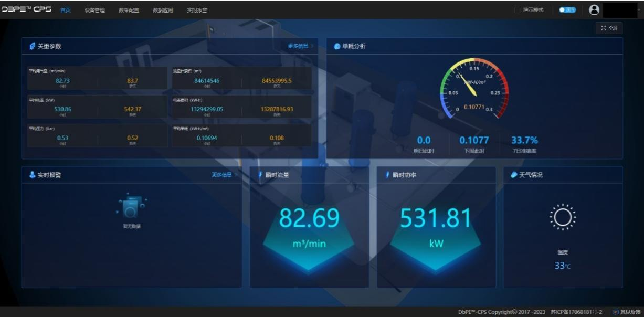
Task: Toggle the theme switch in top bar
Action: [567, 10]
